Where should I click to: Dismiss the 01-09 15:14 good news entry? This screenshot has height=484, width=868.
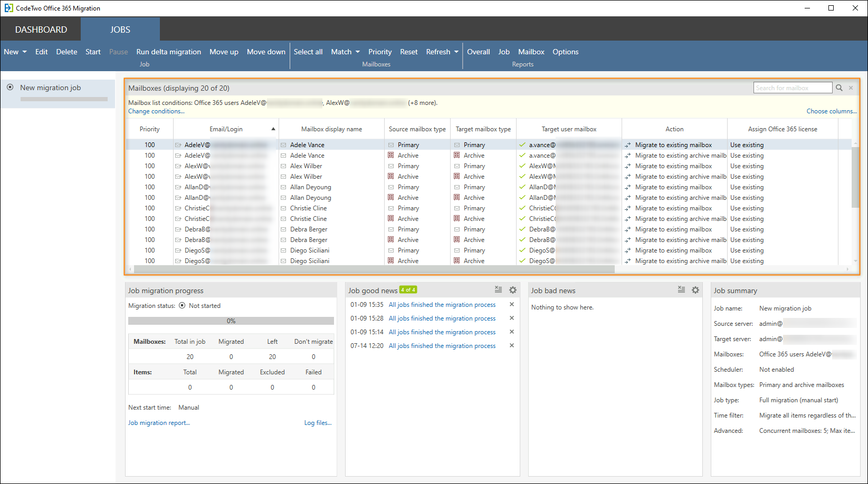(x=512, y=332)
